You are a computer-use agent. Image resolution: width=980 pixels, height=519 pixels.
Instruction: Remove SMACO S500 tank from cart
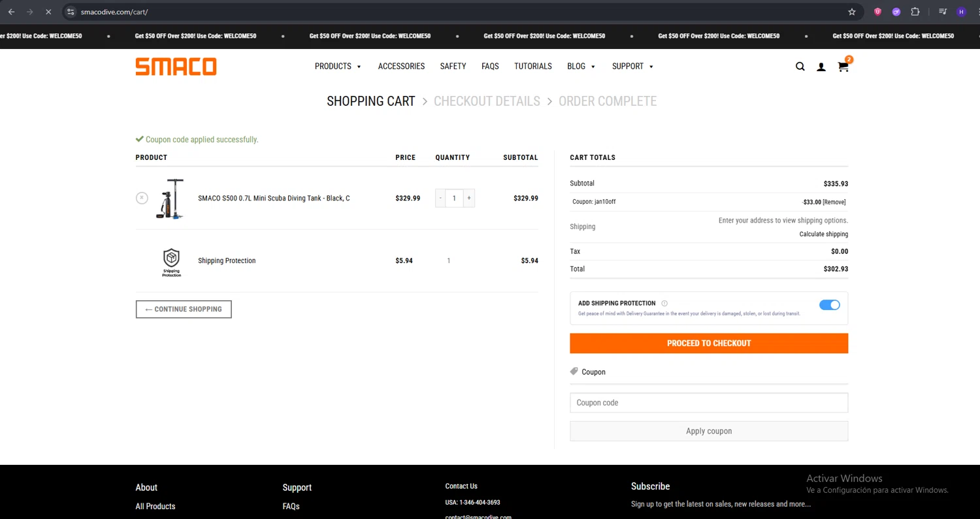(x=142, y=198)
